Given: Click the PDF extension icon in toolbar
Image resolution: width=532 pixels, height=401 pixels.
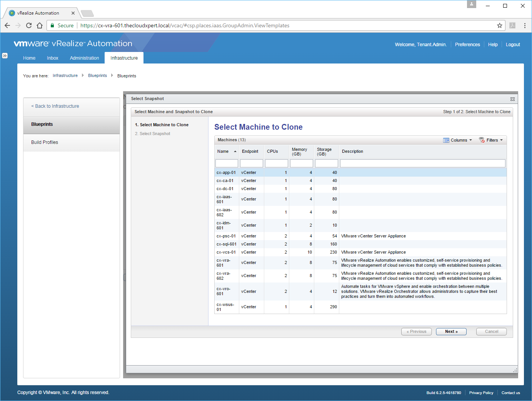Looking at the screenshot, I should 512,25.
